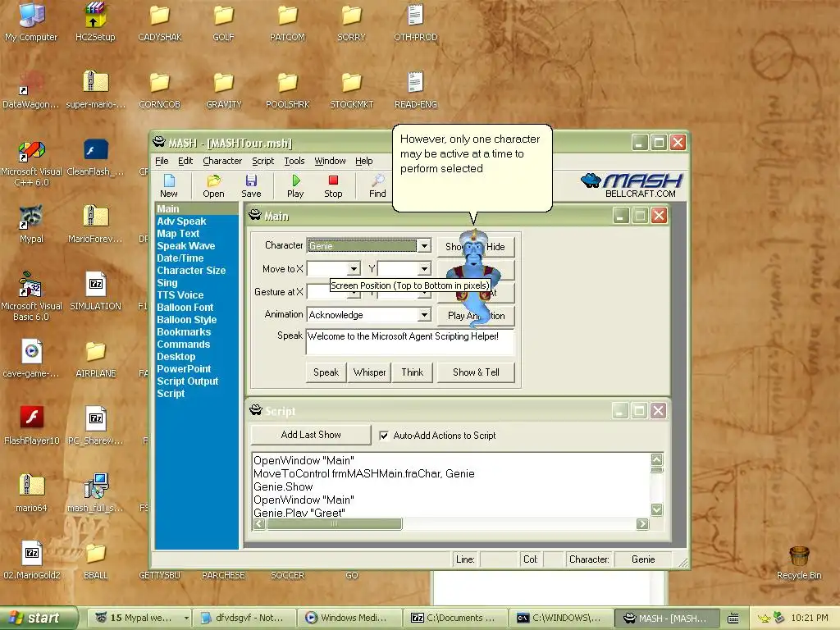Viewport: 840px width, 630px height.
Task: Expand the Mypal taskbar group arrow
Action: click(x=186, y=619)
